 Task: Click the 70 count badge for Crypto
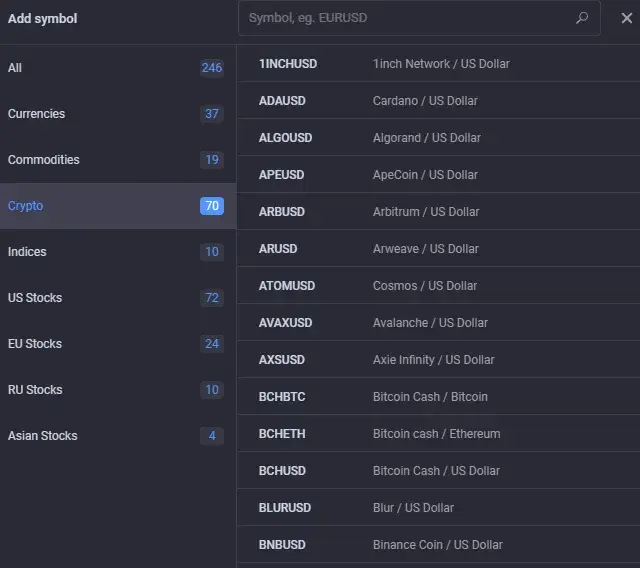212,206
